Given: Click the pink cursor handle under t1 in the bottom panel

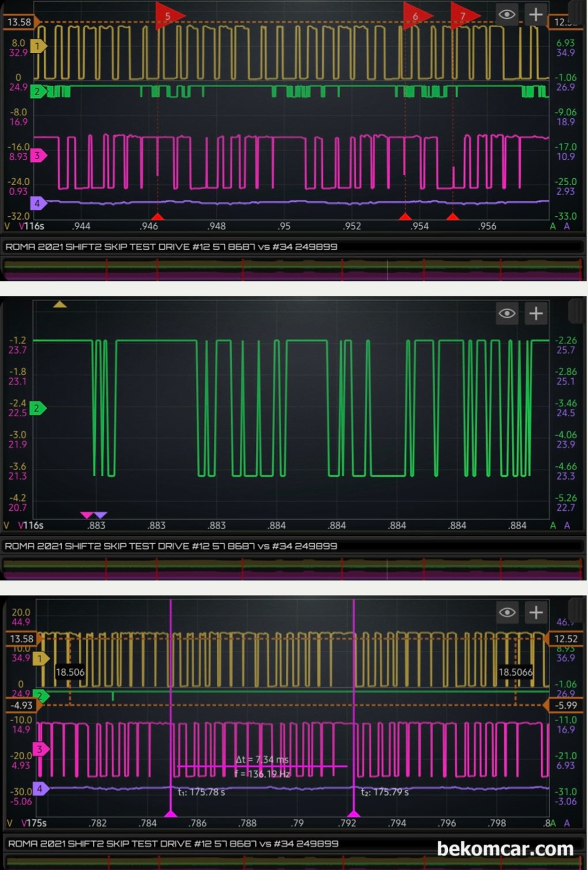Looking at the screenshot, I should (171, 813).
